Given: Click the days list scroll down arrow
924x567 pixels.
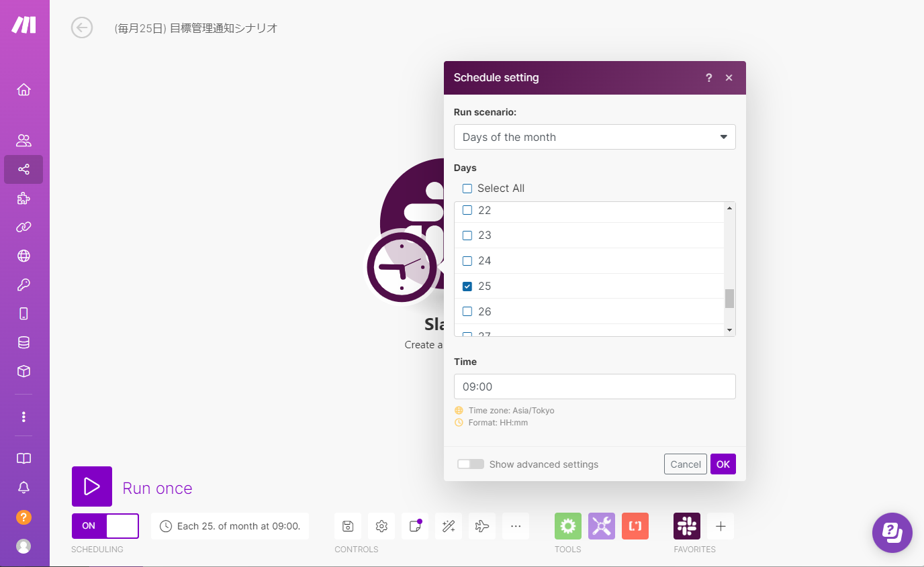Looking at the screenshot, I should coord(730,330).
